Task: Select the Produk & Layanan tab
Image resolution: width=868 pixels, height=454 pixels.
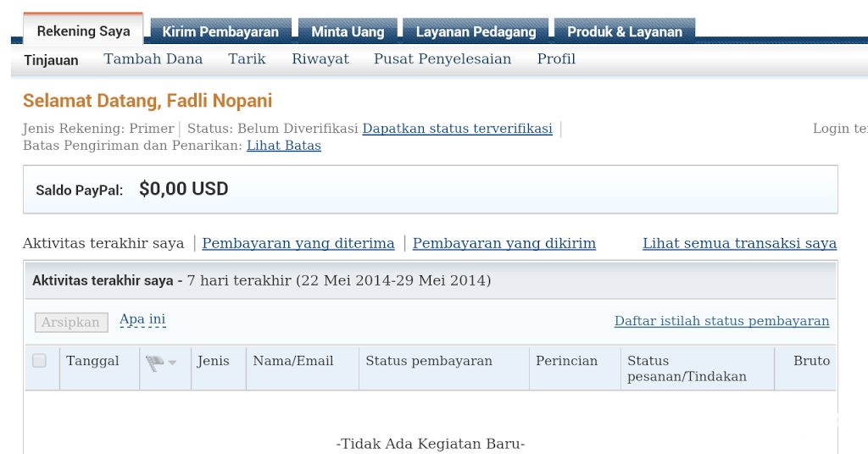Action: pyautogui.click(x=624, y=31)
